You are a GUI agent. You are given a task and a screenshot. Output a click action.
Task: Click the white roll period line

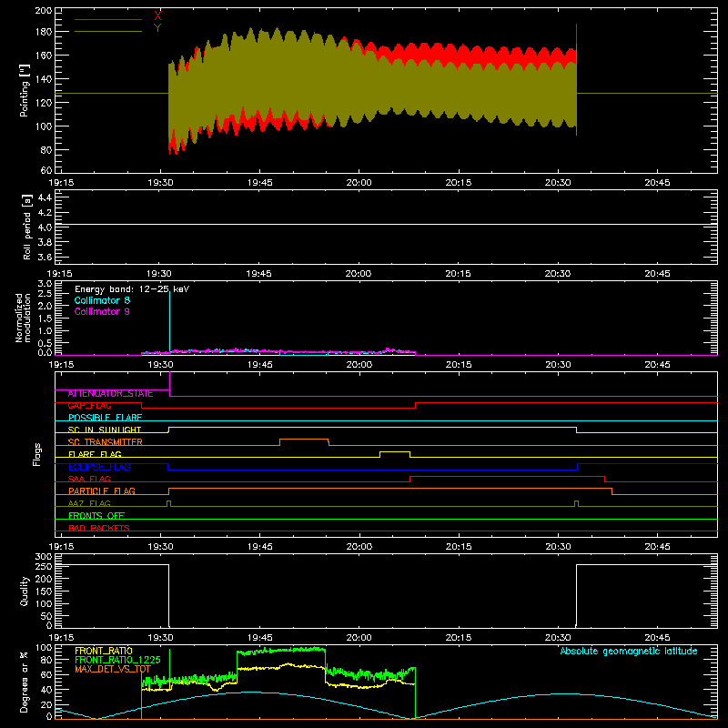tap(386, 224)
